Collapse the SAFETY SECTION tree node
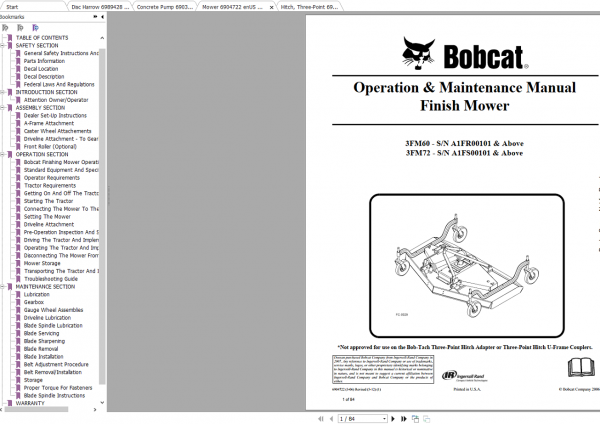Viewport: 600px width, 424px height. point(3,46)
